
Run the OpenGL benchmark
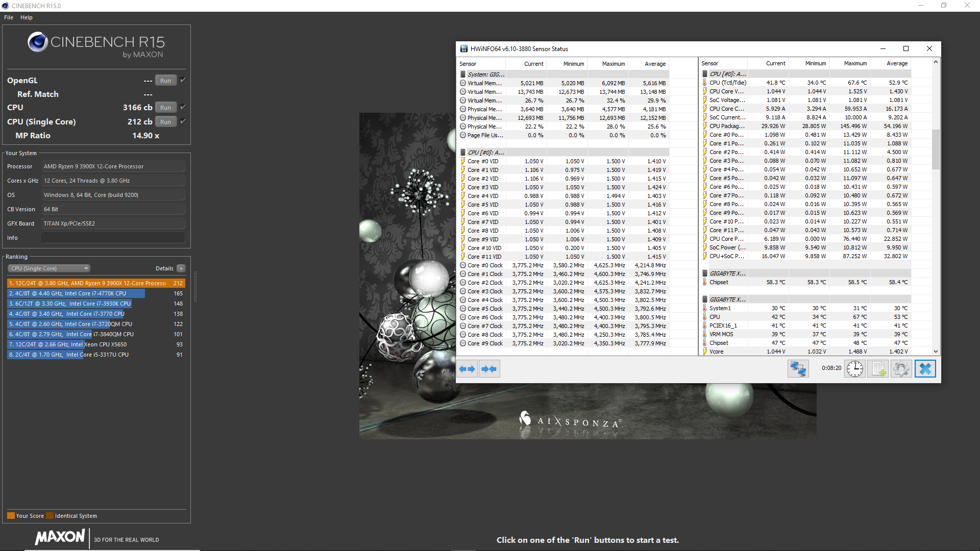click(165, 81)
